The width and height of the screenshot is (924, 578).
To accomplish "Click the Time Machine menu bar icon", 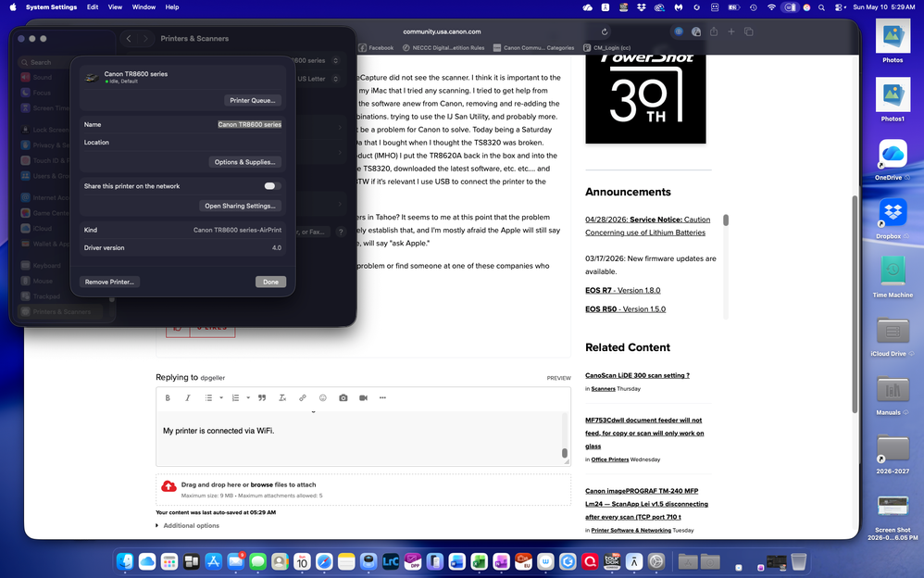I will pos(753,7).
